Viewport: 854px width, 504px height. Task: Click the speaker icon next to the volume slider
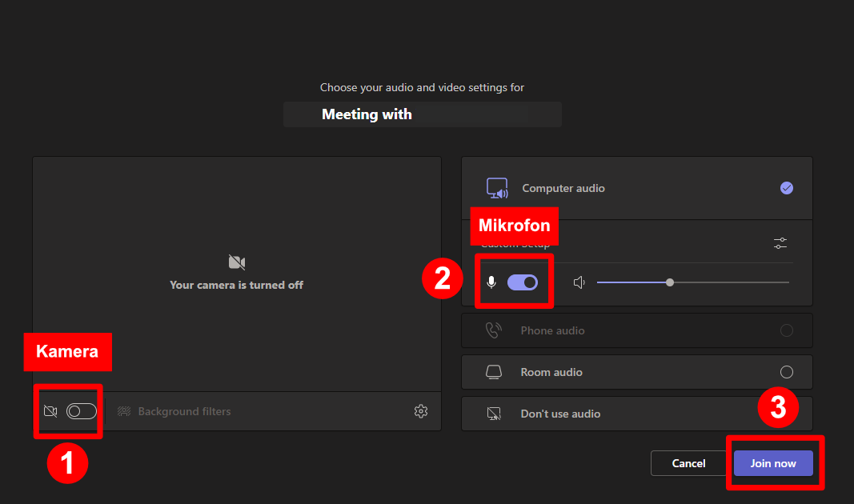(579, 282)
